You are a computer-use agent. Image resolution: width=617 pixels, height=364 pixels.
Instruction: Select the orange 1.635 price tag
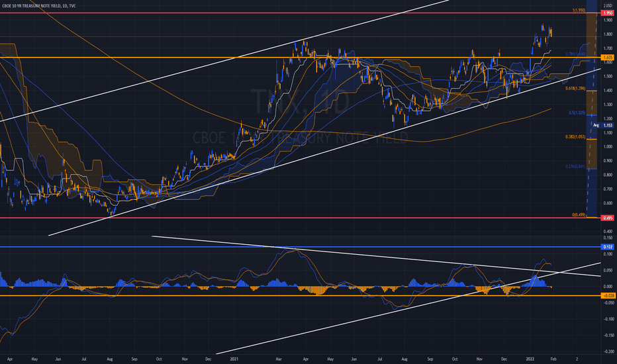click(x=608, y=58)
